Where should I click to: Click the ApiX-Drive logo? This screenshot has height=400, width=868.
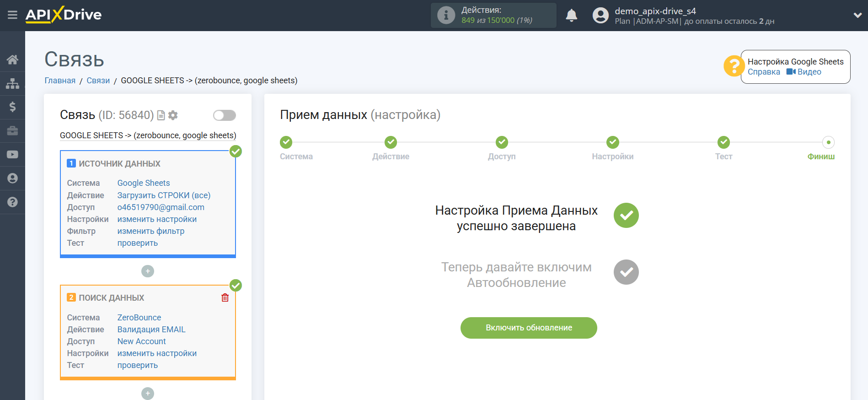tap(64, 15)
